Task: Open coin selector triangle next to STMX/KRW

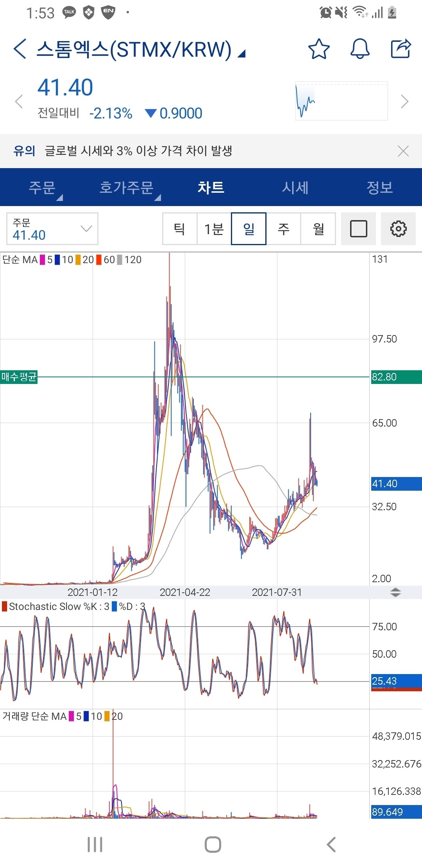Action: pyautogui.click(x=241, y=54)
